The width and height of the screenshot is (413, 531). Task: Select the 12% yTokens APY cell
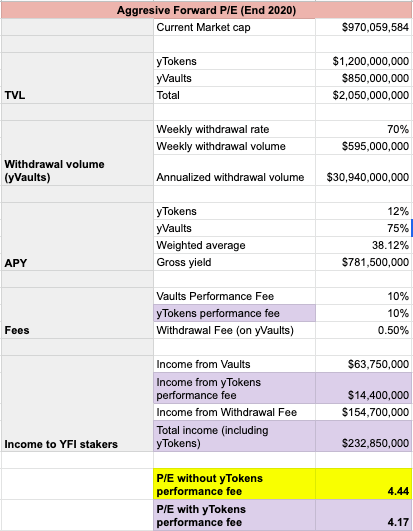364,211
